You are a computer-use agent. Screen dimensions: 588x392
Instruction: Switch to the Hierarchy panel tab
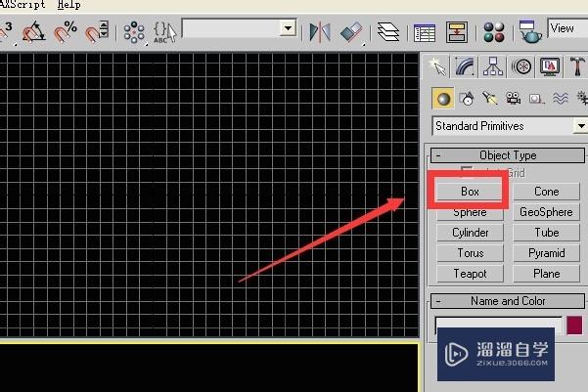493,67
